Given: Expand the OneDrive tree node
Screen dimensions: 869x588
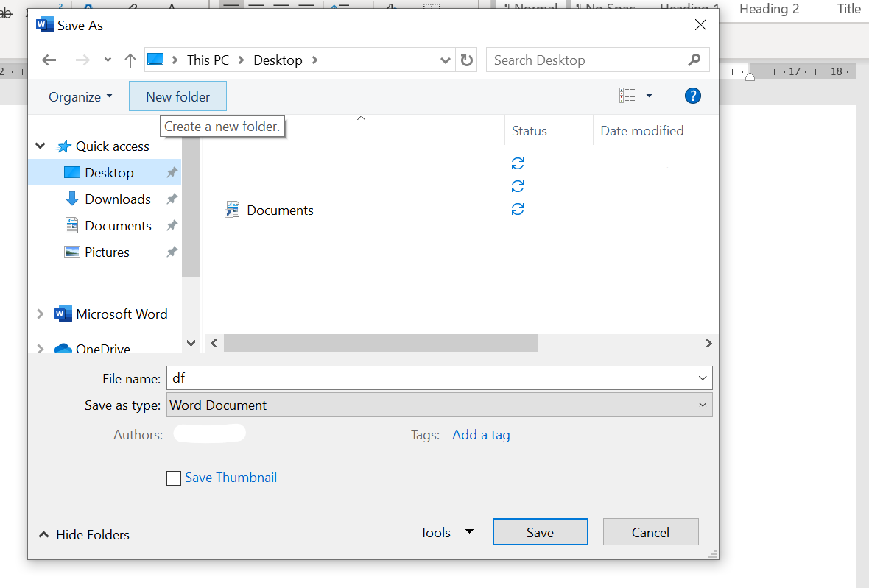Looking at the screenshot, I should [x=40, y=348].
